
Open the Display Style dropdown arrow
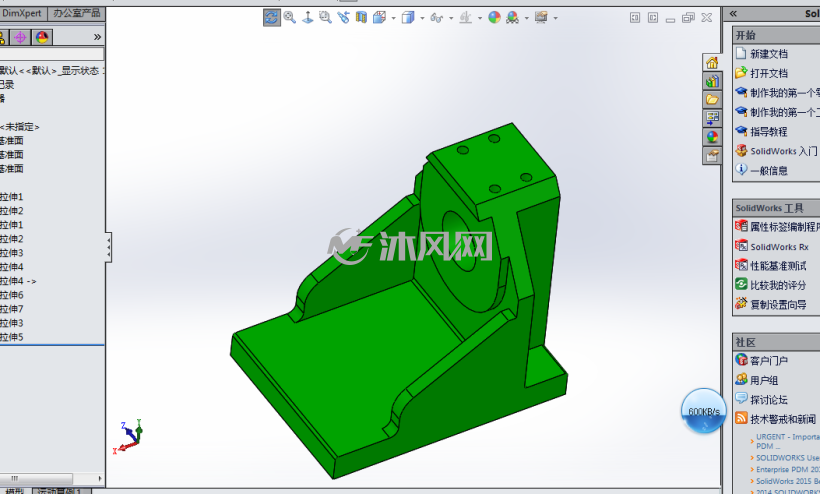point(422,18)
